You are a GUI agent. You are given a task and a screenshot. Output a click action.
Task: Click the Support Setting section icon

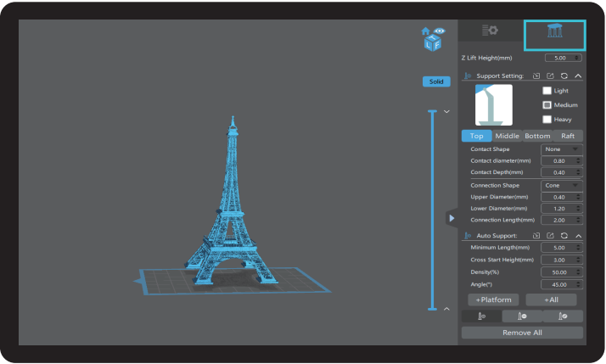(x=468, y=76)
